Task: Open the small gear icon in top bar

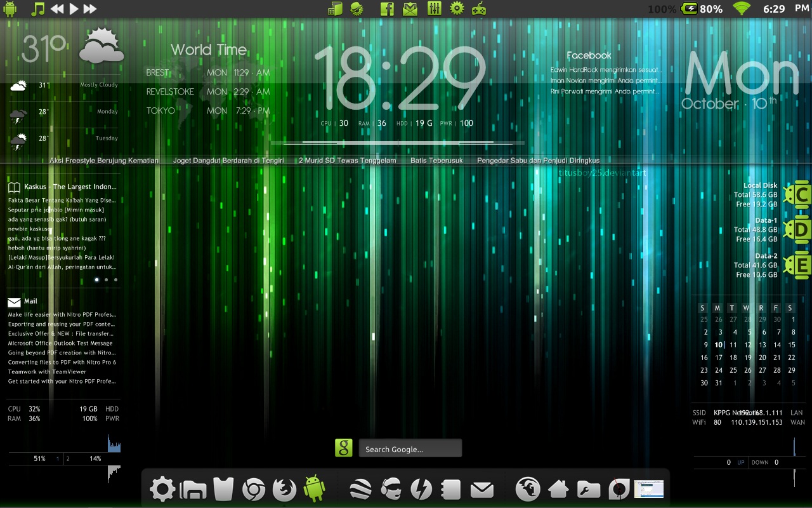Action: [457, 8]
